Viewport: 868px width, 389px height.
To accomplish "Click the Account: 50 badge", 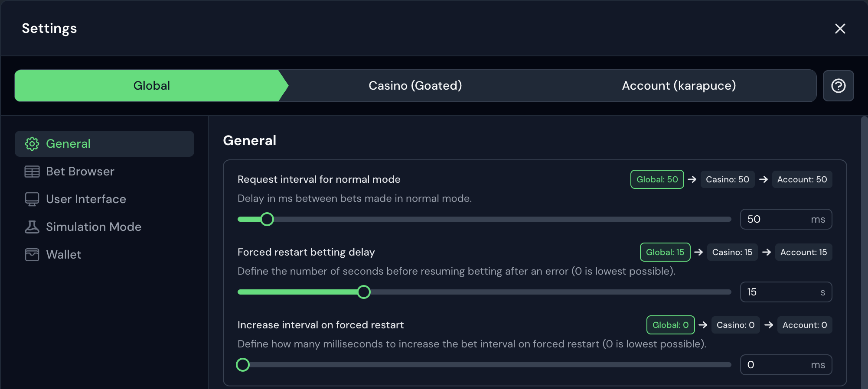I will coord(802,179).
